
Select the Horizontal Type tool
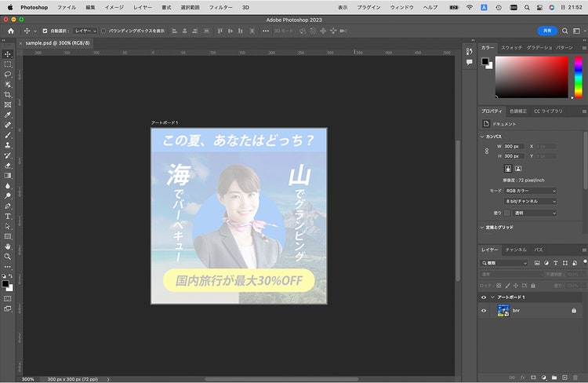[8, 217]
